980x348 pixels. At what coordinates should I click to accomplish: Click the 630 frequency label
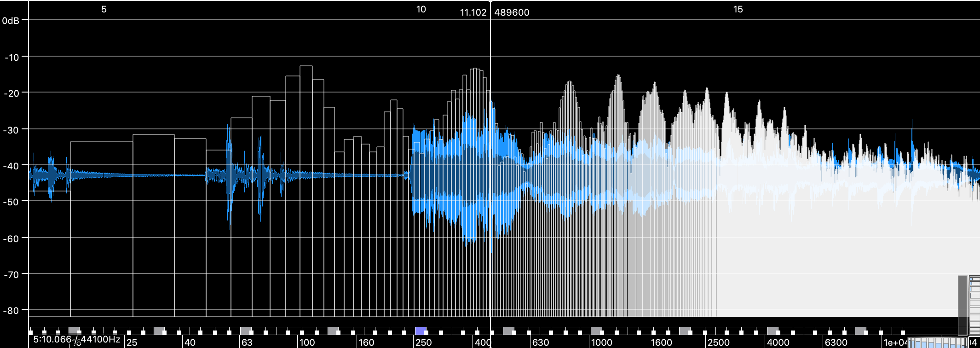(x=541, y=342)
